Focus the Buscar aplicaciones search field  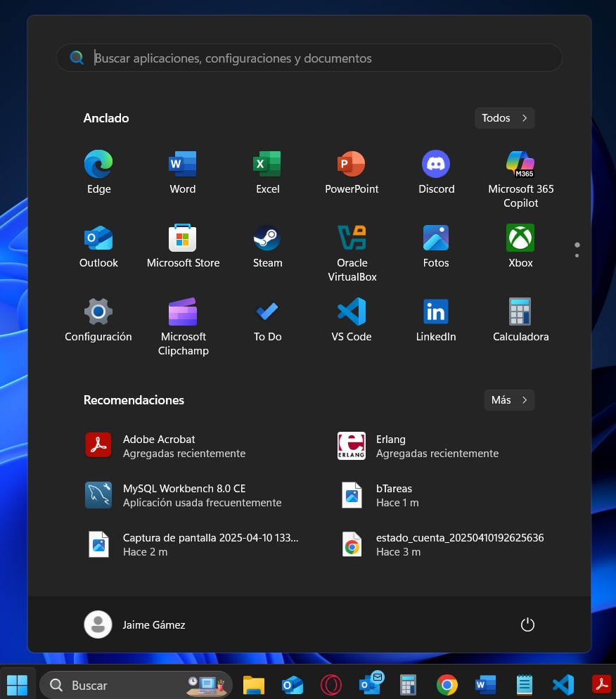pyautogui.click(x=309, y=58)
